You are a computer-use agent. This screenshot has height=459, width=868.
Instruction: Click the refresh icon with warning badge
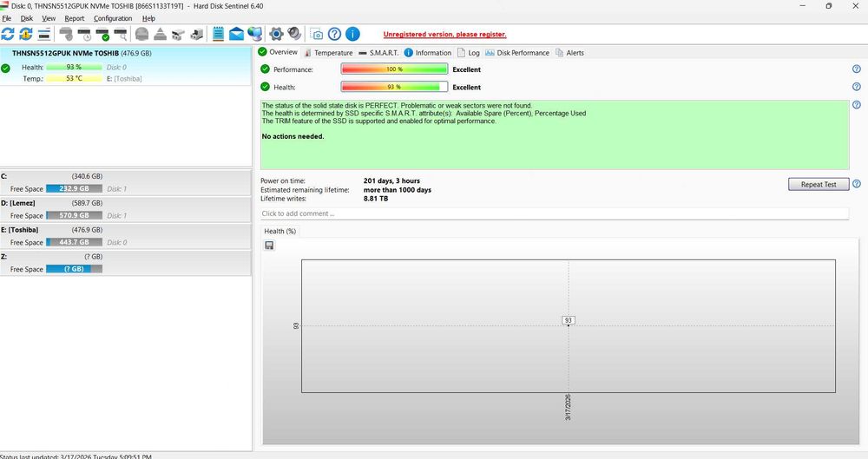click(x=25, y=34)
